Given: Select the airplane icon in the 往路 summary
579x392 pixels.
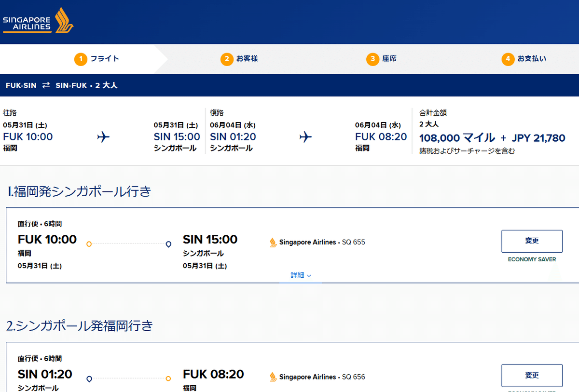Looking at the screenshot, I should pyautogui.click(x=103, y=137).
